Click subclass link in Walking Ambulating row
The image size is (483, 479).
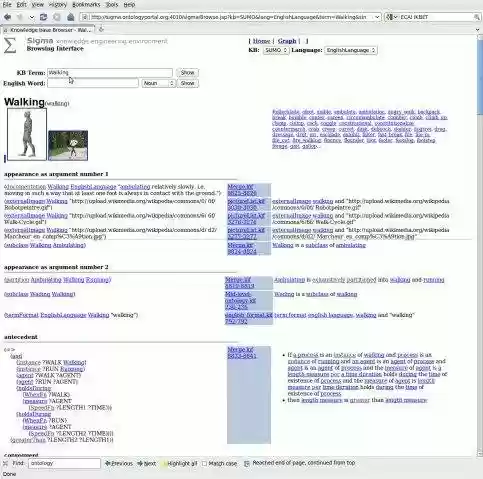point(16,245)
